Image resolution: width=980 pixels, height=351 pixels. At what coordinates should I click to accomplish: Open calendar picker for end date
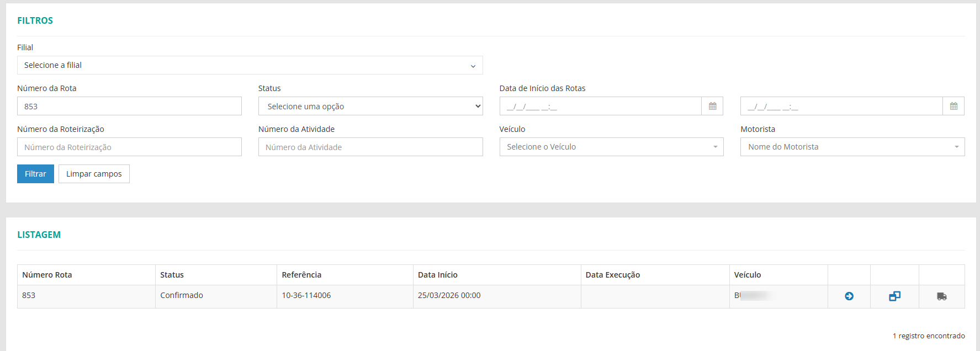pyautogui.click(x=953, y=106)
